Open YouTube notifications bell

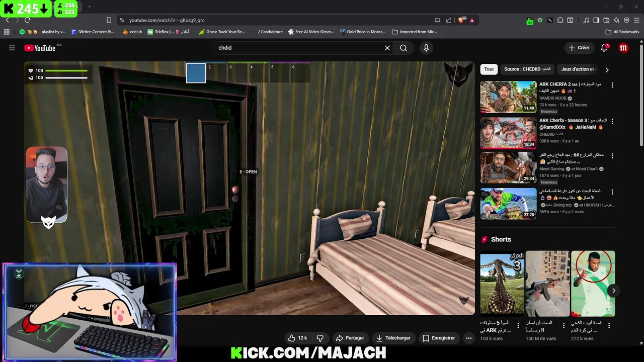click(x=604, y=48)
